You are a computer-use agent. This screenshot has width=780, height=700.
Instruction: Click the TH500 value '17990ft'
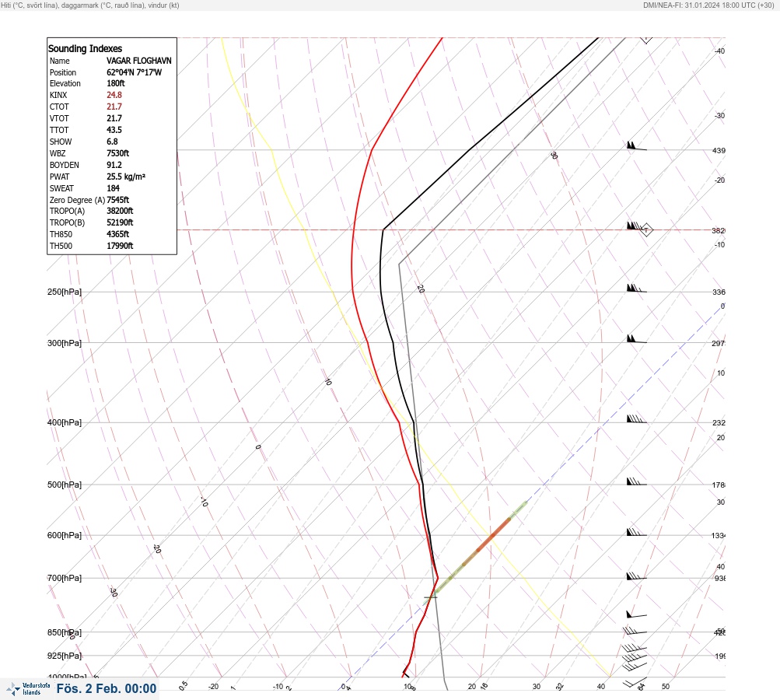[120, 246]
